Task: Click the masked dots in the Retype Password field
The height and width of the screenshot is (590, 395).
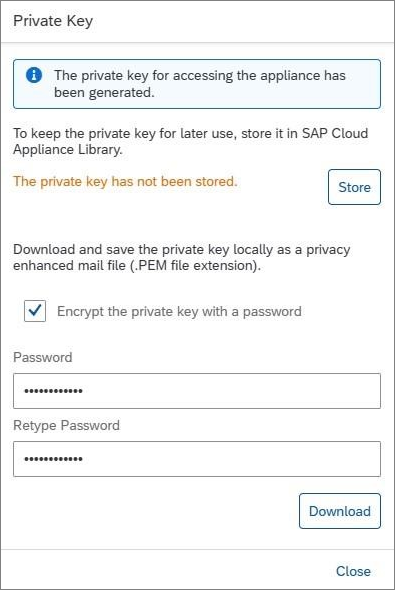Action: point(53,459)
